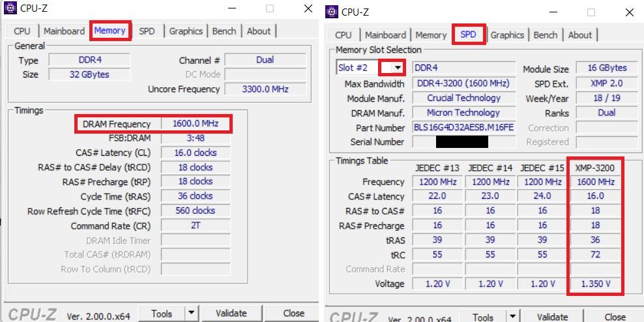
Task: Click the Close button in the right window
Action: [x=615, y=317]
